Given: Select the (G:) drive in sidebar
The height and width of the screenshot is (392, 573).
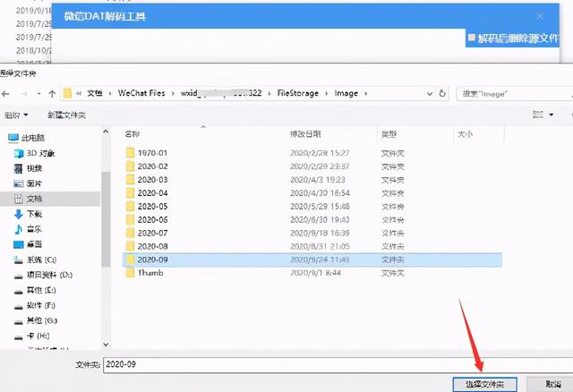Looking at the screenshot, I should click(36, 320).
